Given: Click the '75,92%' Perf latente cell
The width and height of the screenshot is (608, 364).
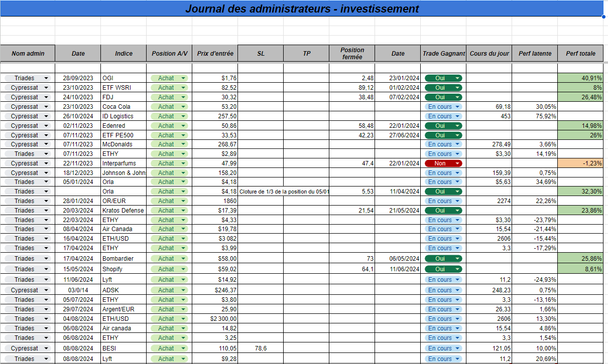Looking at the screenshot, I should (x=535, y=116).
